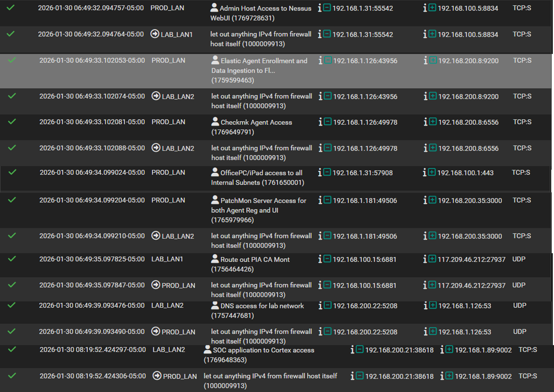Viewport: 554px width, 392px height.
Task: Click the user icon beside Checkmk Agent Access
Action: tap(215, 122)
